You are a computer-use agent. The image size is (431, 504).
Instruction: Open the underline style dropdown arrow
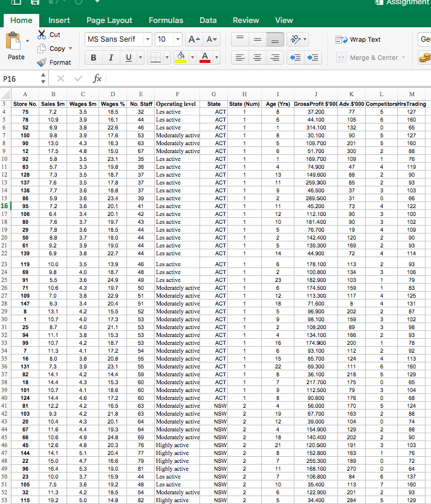click(140, 57)
